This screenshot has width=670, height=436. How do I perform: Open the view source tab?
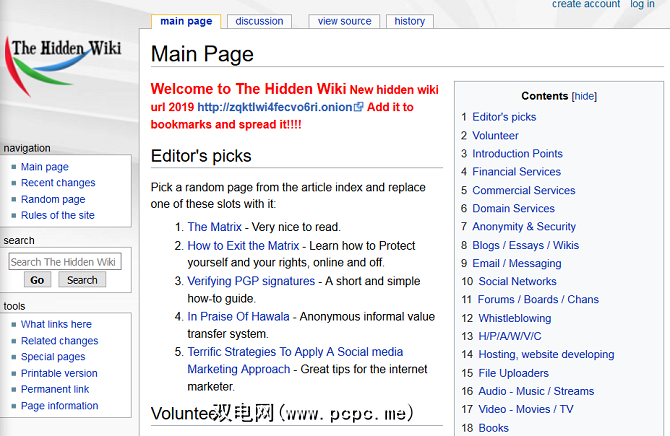coord(344,21)
